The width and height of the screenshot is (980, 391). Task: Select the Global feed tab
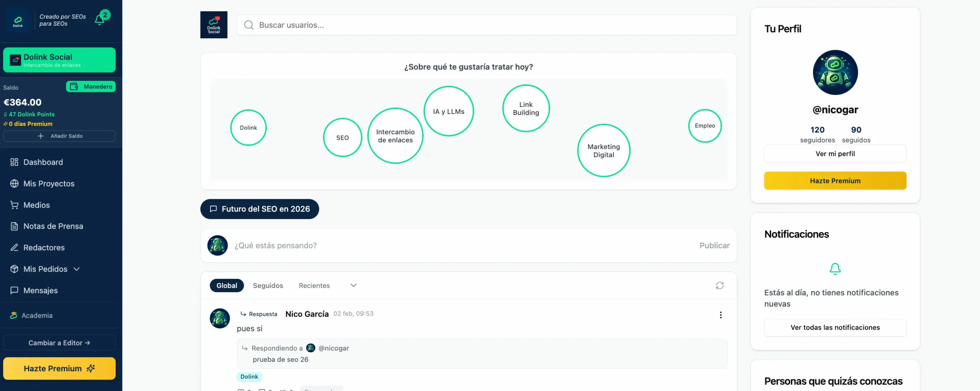pyautogui.click(x=227, y=286)
